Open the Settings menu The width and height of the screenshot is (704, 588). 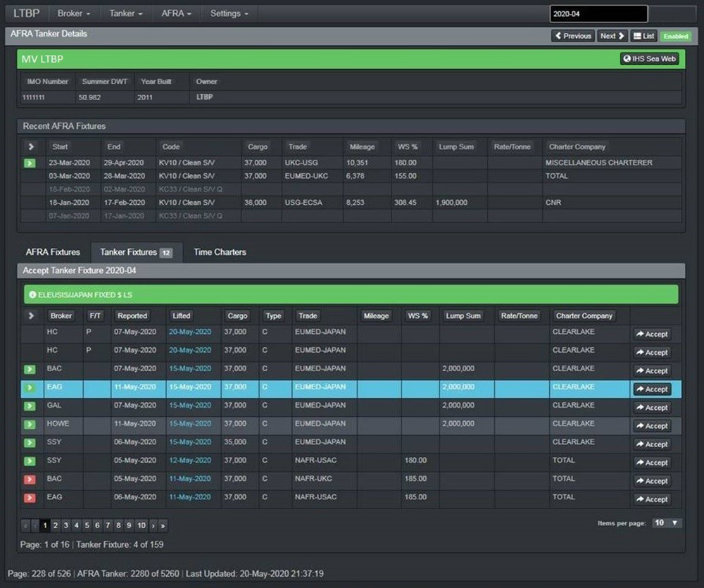pos(229,13)
